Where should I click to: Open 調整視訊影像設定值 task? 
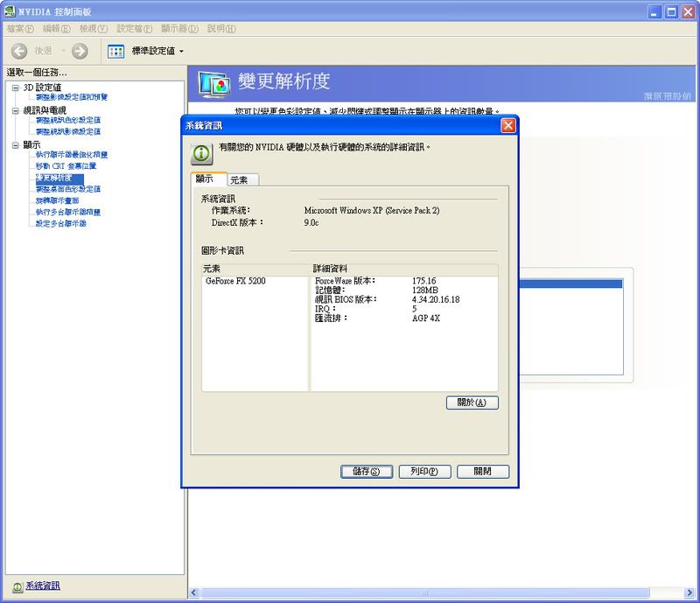(68, 132)
